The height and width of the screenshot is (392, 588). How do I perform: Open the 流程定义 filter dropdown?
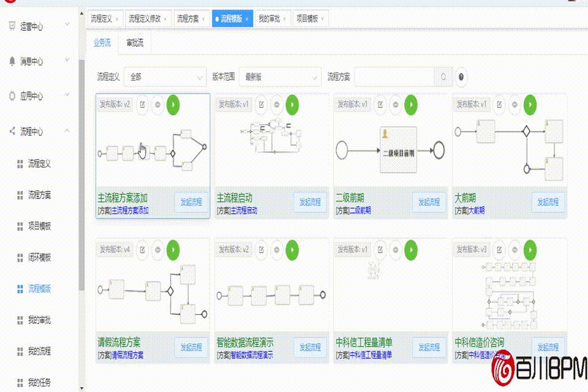click(165, 77)
